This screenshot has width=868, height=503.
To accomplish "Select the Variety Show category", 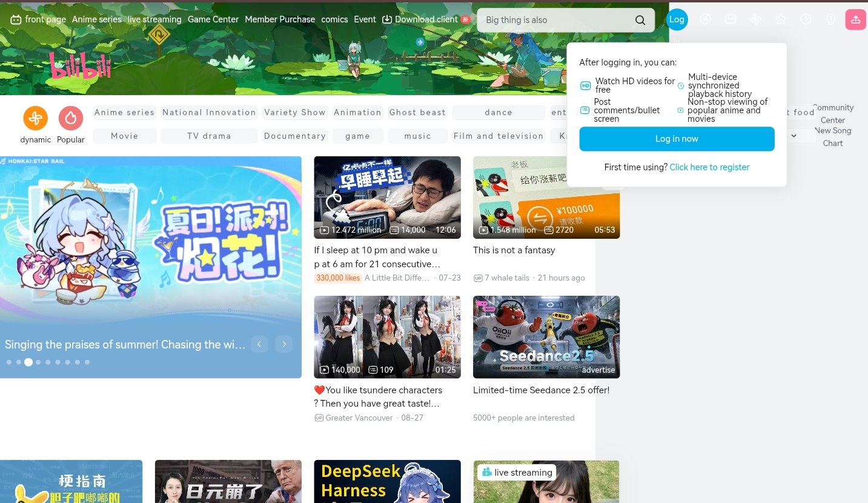I will (295, 112).
